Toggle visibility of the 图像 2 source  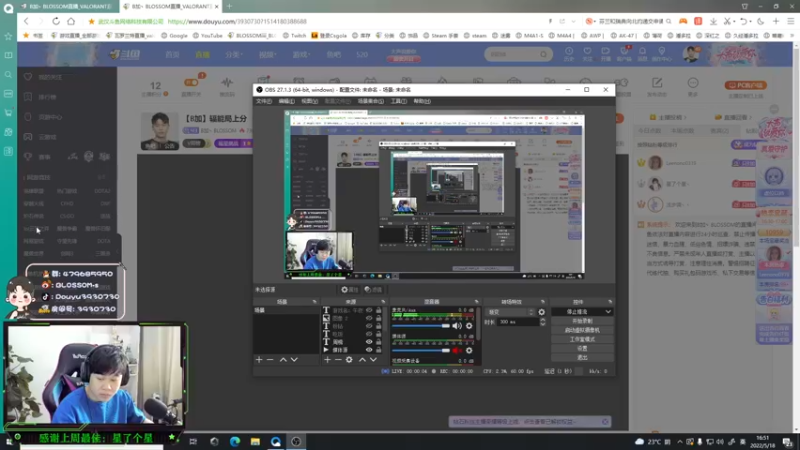pos(369,318)
